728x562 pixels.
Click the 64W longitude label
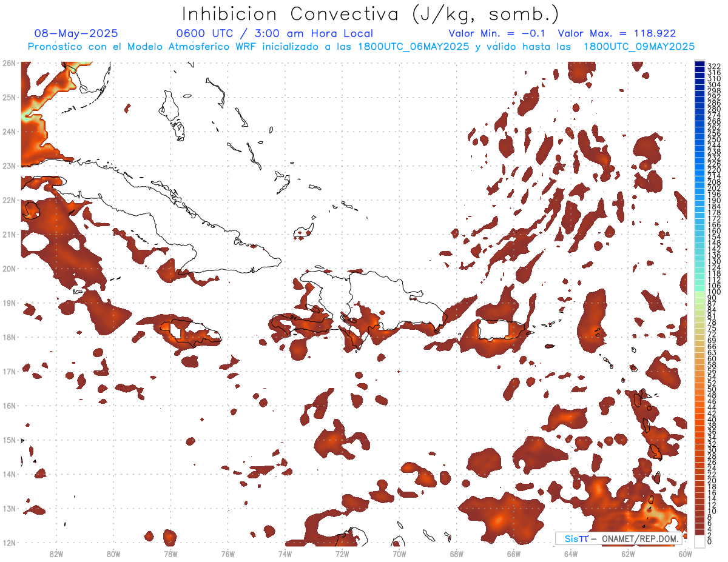point(571,554)
